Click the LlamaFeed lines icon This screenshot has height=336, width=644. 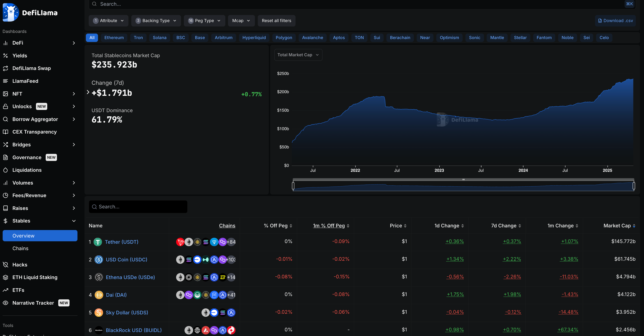click(6, 81)
